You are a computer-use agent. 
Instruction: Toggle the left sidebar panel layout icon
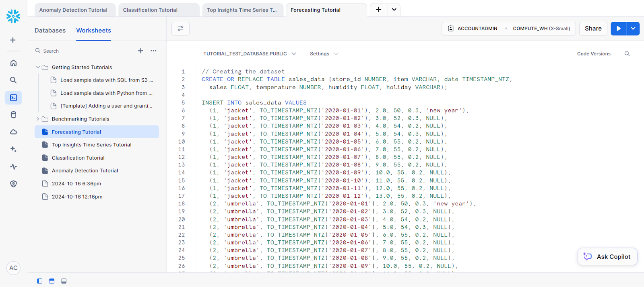pyautogui.click(x=39, y=281)
